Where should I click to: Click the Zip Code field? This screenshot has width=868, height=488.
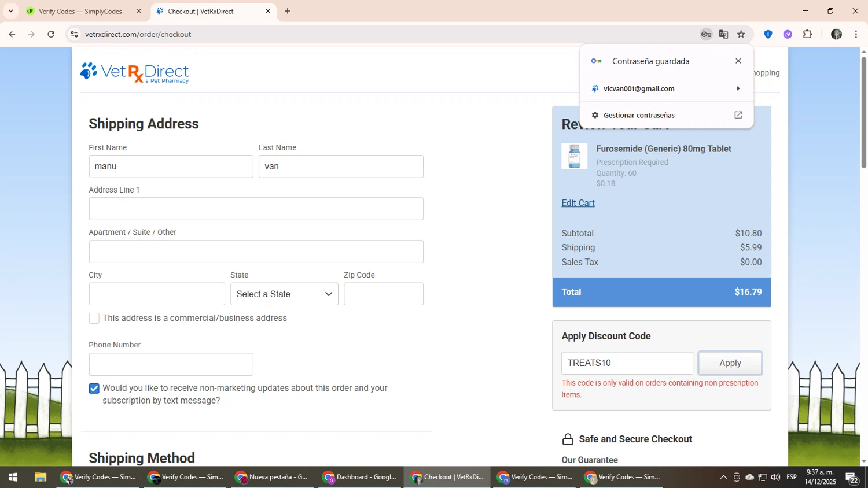[384, 294]
